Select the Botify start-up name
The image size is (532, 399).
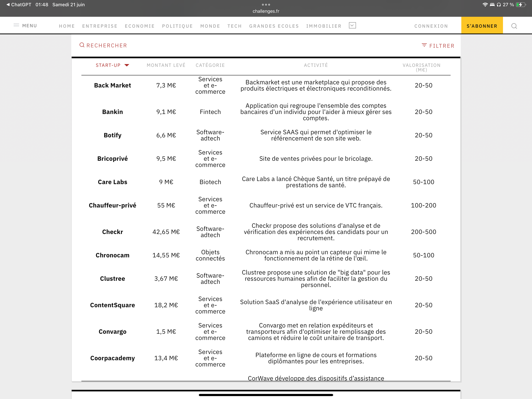113,135
